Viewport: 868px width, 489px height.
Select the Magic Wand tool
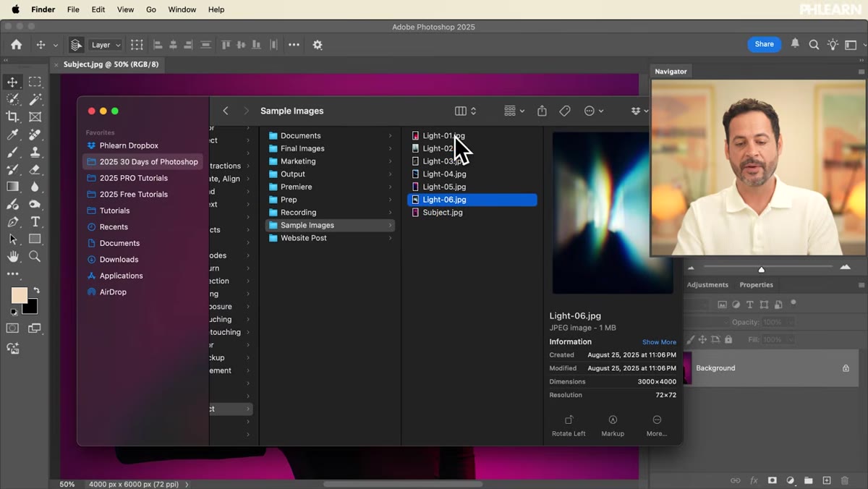[x=35, y=99]
